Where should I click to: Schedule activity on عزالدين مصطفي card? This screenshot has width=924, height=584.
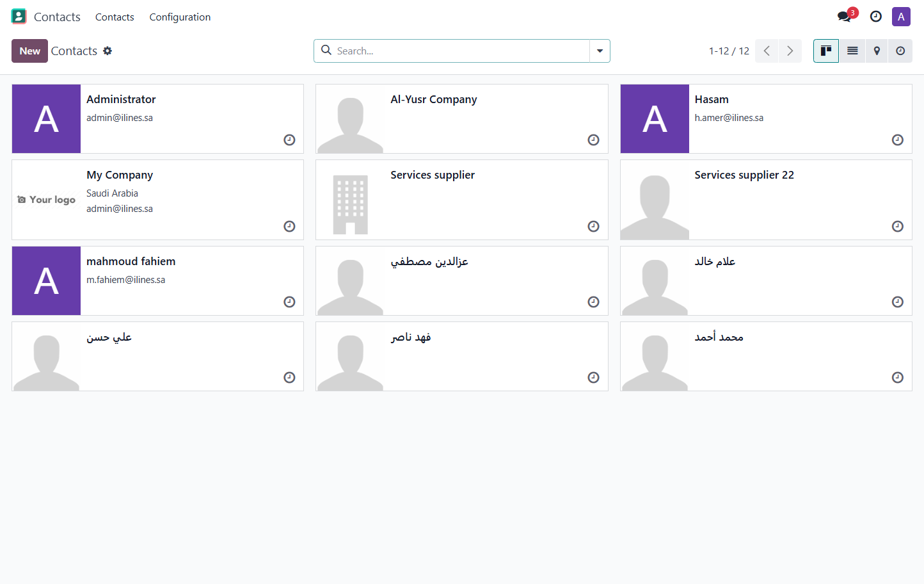pyautogui.click(x=593, y=302)
